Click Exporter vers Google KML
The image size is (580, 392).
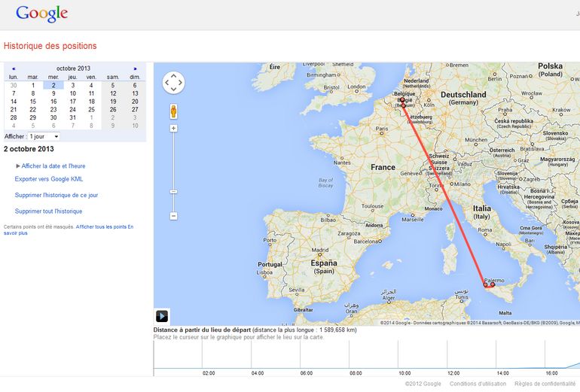49,179
